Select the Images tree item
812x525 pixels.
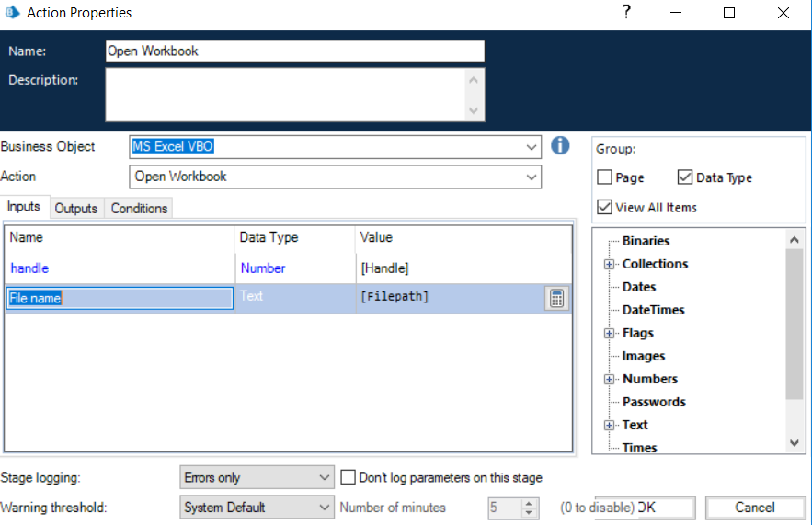pyautogui.click(x=644, y=356)
